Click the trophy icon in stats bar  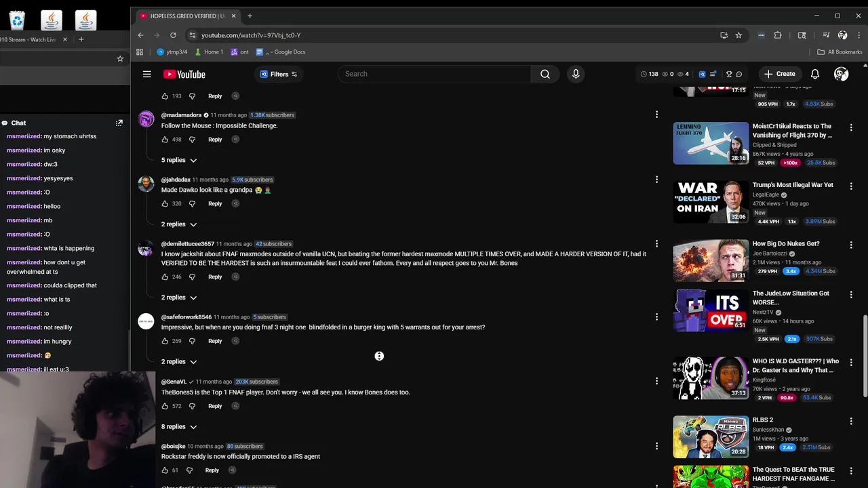click(729, 74)
